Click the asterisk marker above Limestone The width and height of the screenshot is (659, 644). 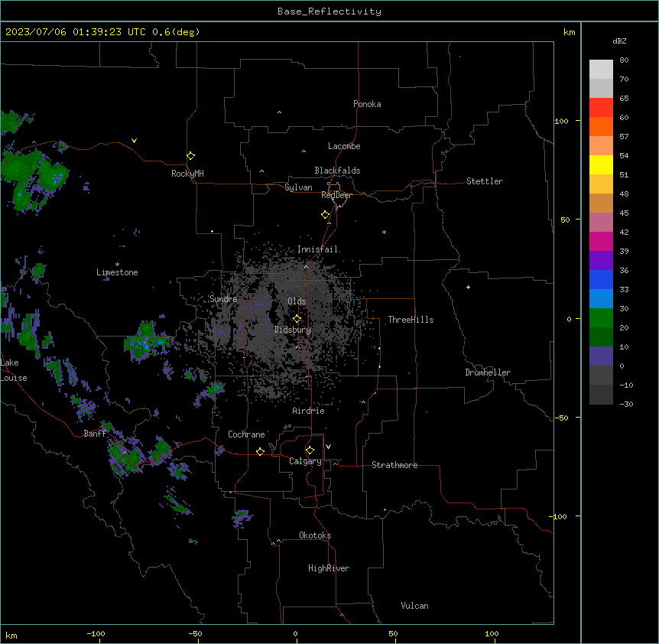pyautogui.click(x=117, y=265)
